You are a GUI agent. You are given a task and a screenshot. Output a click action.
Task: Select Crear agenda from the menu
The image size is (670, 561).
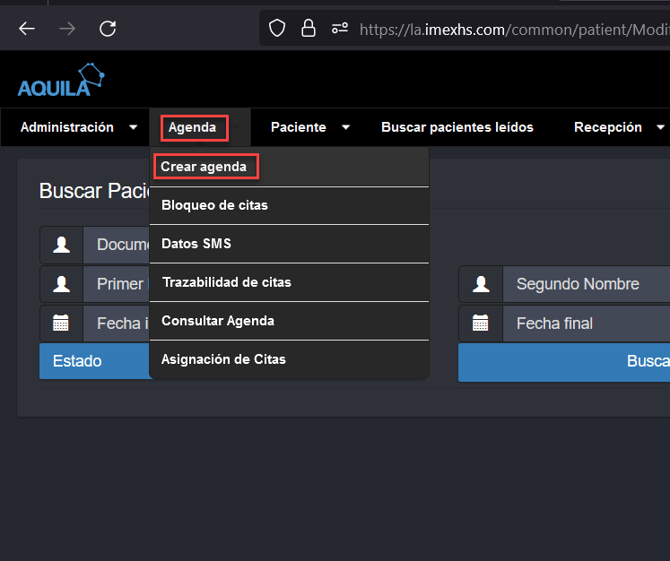coord(204,166)
